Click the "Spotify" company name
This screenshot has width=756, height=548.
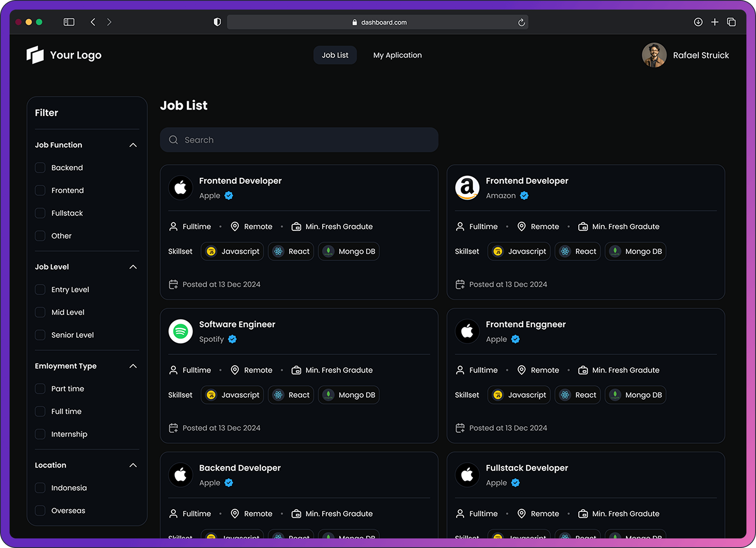pyautogui.click(x=211, y=339)
